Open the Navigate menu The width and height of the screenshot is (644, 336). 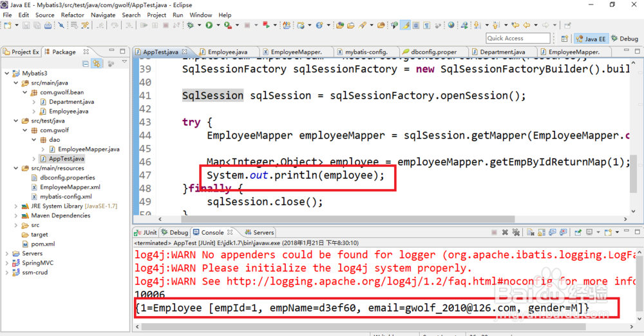tap(103, 15)
